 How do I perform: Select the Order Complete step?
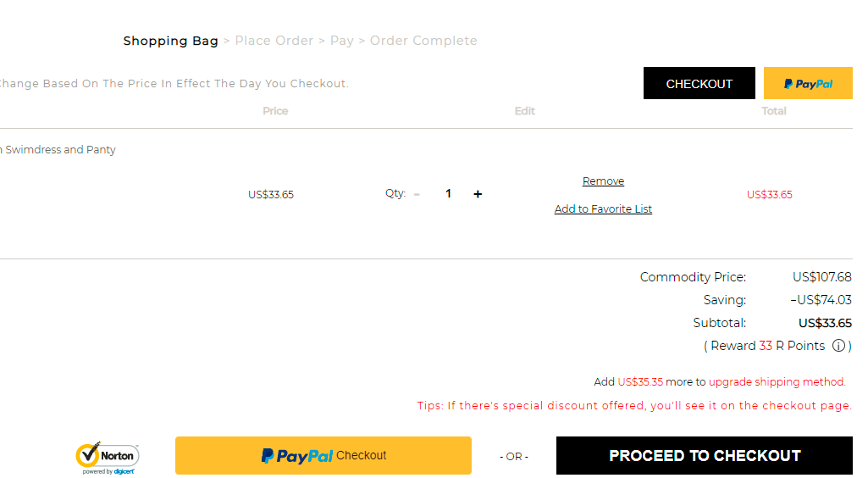tap(423, 41)
